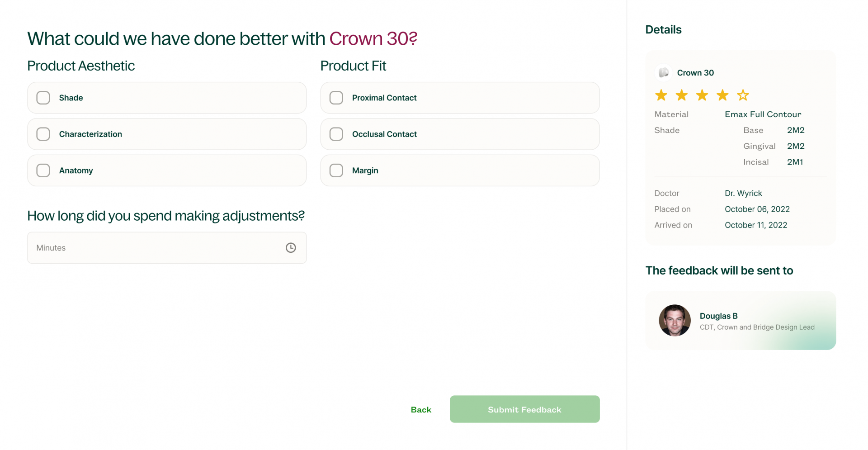This screenshot has width=868, height=450.
Task: Check the Shade checkbox
Action: click(x=43, y=98)
